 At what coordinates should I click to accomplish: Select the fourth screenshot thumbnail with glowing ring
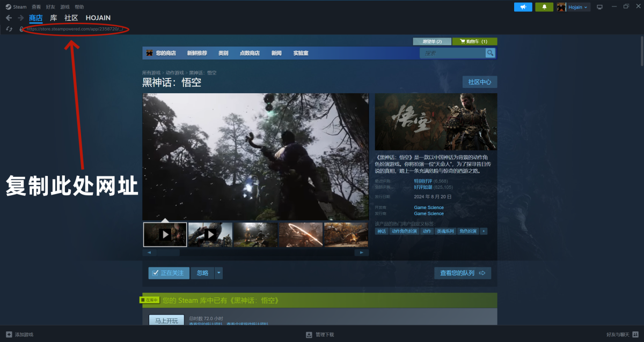pos(301,234)
